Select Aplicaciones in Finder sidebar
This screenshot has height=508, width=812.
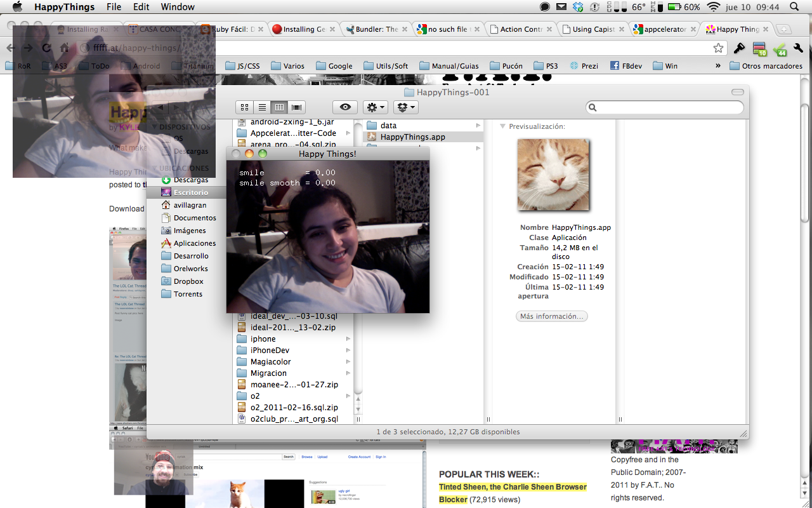185,243
